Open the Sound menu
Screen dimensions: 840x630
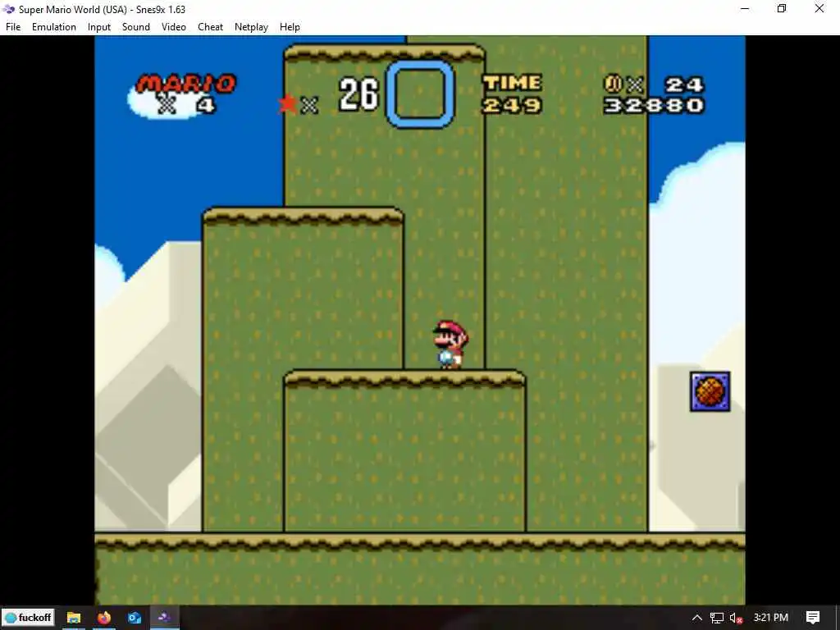(136, 27)
